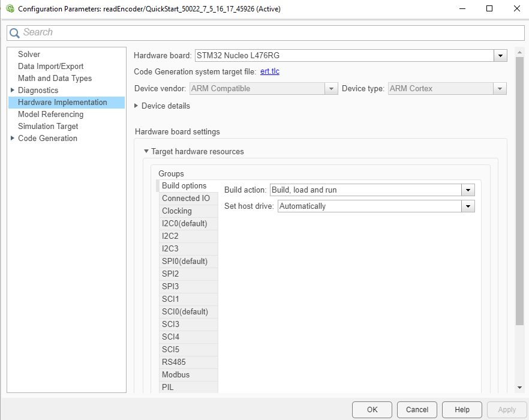Close the Configuration Parameters window

516,8
